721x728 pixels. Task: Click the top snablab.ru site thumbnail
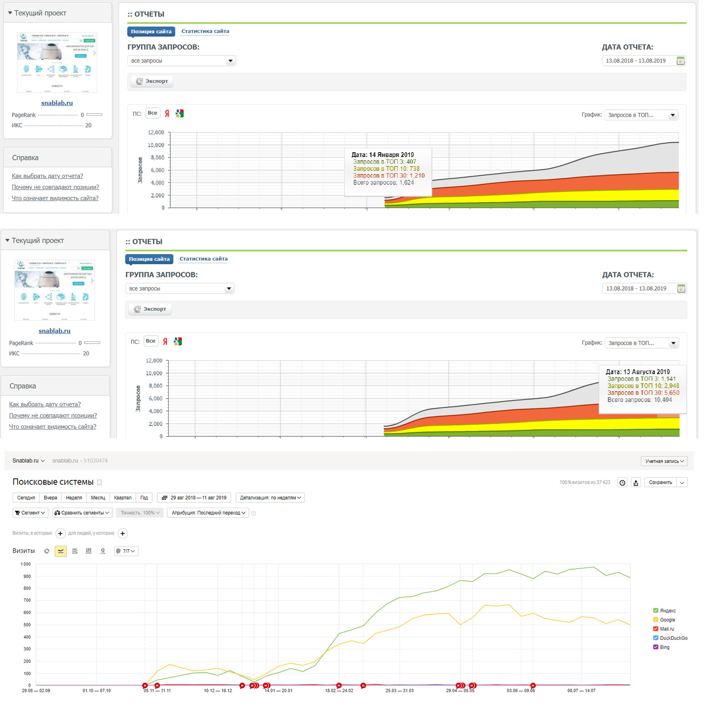tap(57, 63)
